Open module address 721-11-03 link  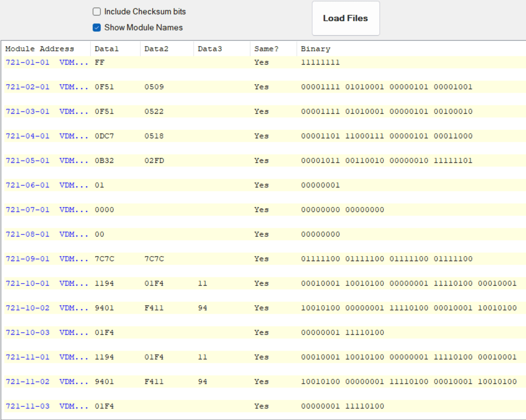point(27,406)
